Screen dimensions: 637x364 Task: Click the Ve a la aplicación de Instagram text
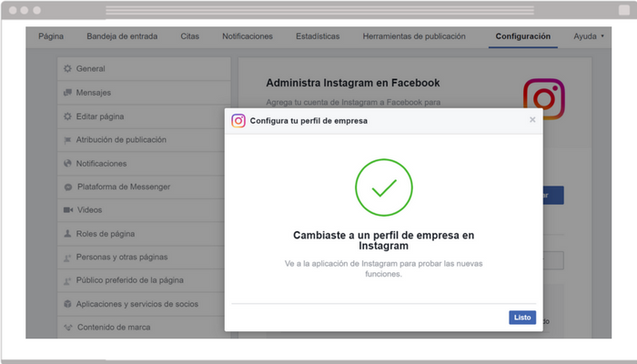(383, 268)
